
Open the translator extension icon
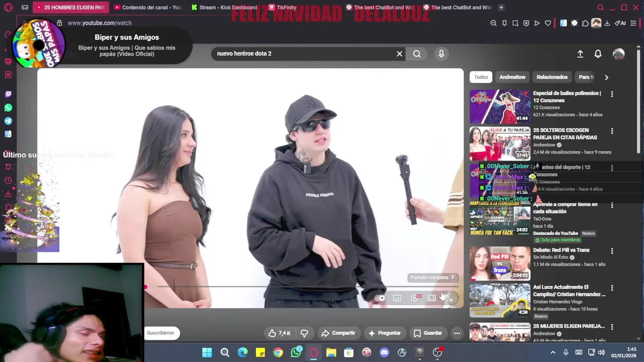pyautogui.click(x=563, y=23)
